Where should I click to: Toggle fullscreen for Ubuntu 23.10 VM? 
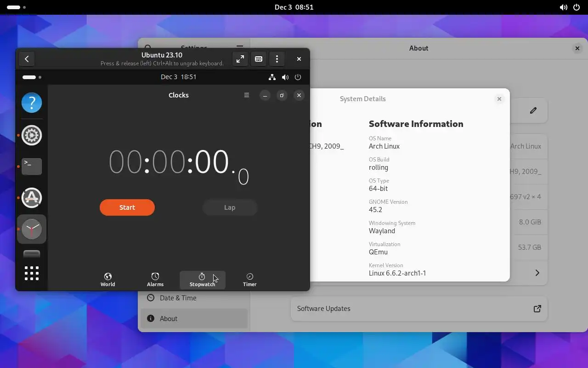pyautogui.click(x=240, y=59)
